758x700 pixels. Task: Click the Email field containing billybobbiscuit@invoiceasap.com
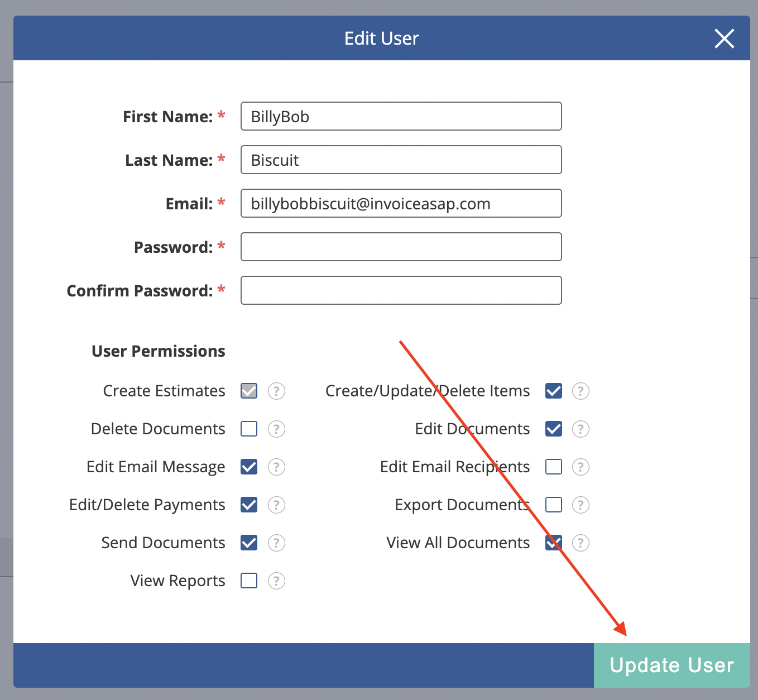[401, 203]
